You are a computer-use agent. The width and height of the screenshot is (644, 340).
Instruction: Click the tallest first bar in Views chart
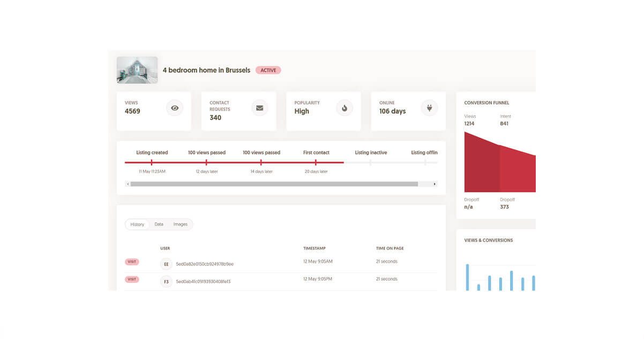coord(467,277)
